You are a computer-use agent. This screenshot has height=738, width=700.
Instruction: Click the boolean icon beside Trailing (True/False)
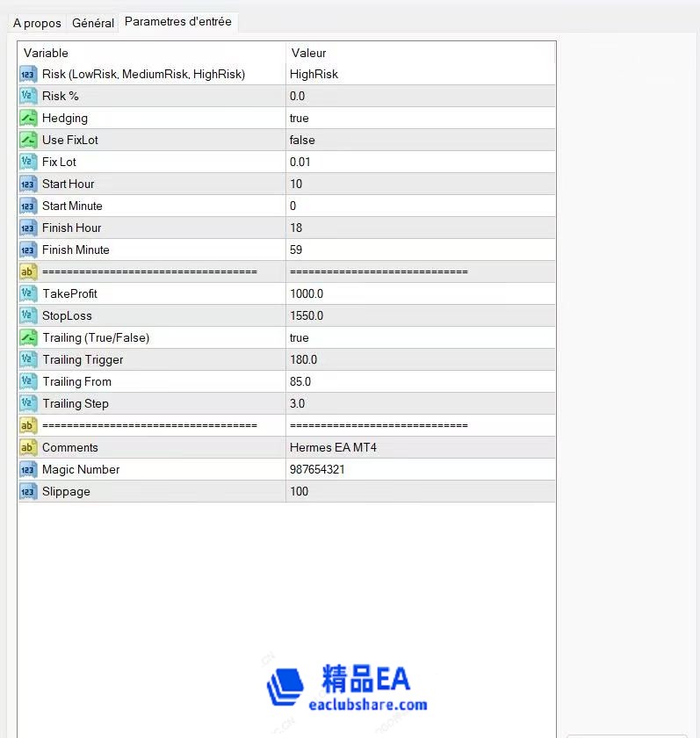point(28,338)
